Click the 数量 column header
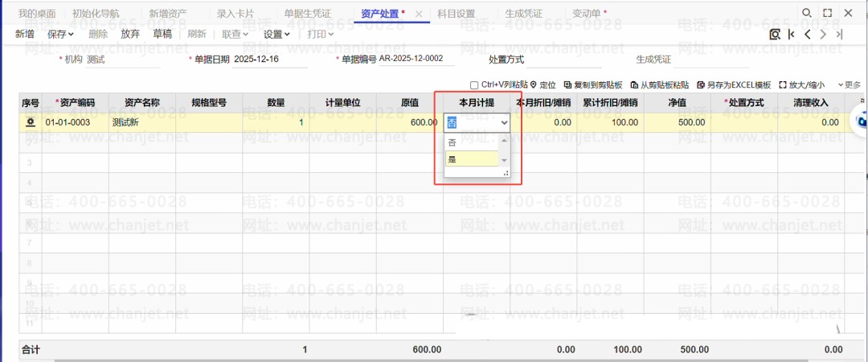Image resolution: width=868 pixels, height=362 pixels. pyautogui.click(x=276, y=102)
